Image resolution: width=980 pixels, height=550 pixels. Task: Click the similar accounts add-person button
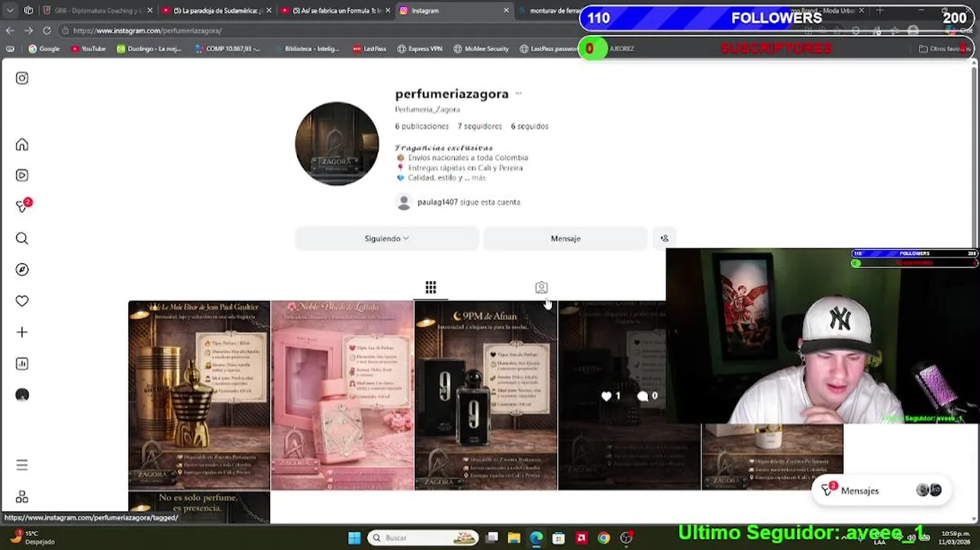pos(664,238)
